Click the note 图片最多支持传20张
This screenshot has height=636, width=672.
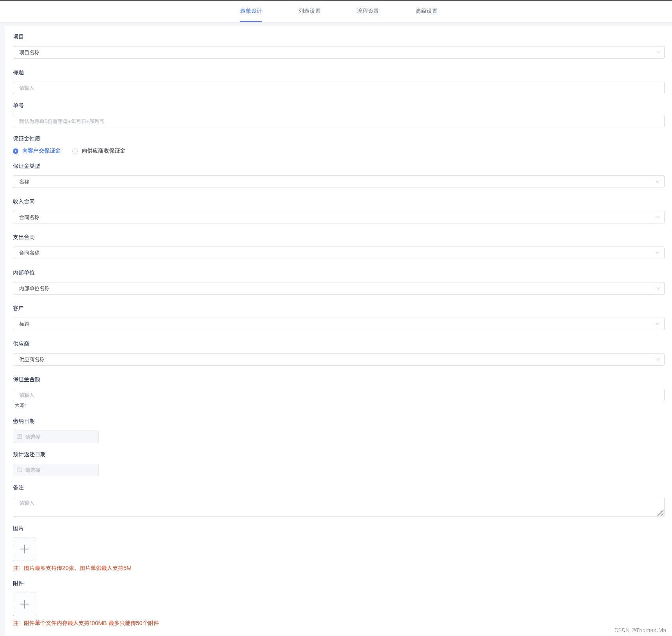[x=72, y=568]
